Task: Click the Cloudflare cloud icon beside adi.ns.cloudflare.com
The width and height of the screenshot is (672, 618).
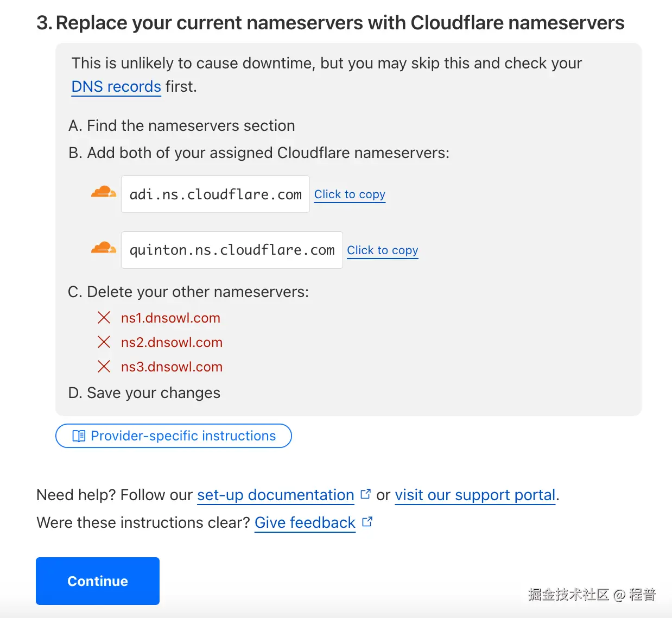Action: [x=103, y=193]
